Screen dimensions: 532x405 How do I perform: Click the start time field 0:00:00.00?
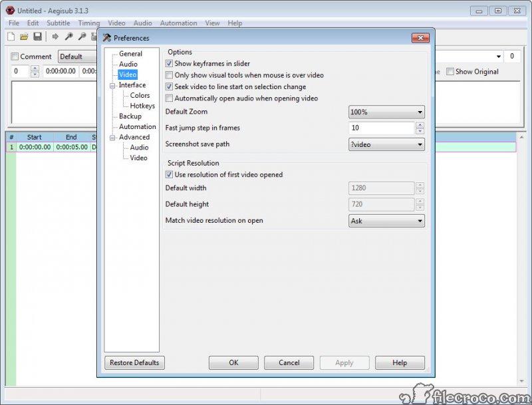click(61, 71)
